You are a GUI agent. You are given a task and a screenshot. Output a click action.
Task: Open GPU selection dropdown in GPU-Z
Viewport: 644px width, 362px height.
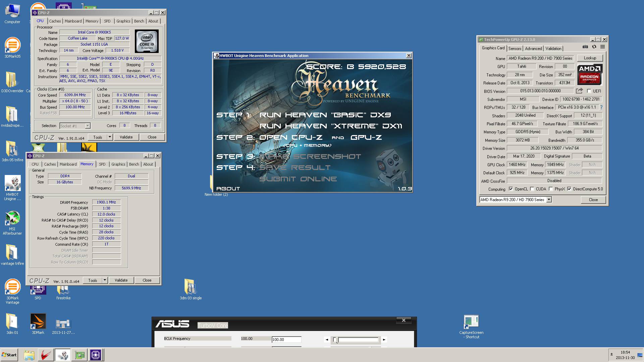[516, 200]
